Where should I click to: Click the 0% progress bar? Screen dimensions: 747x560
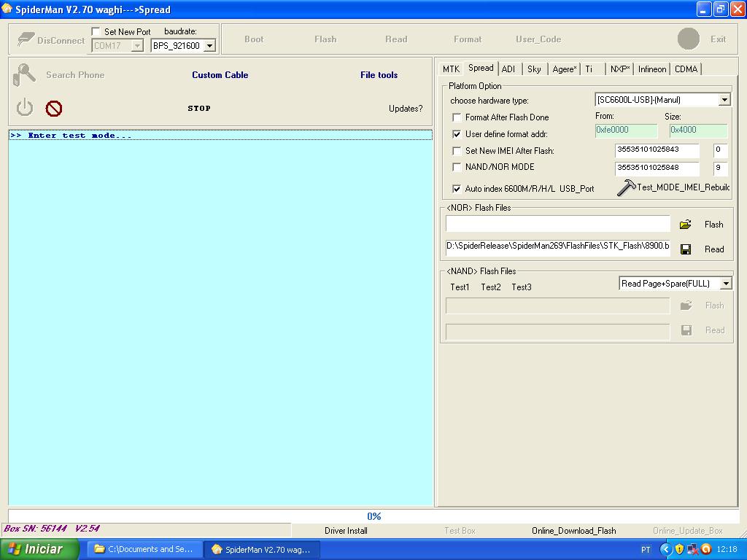pos(373,516)
